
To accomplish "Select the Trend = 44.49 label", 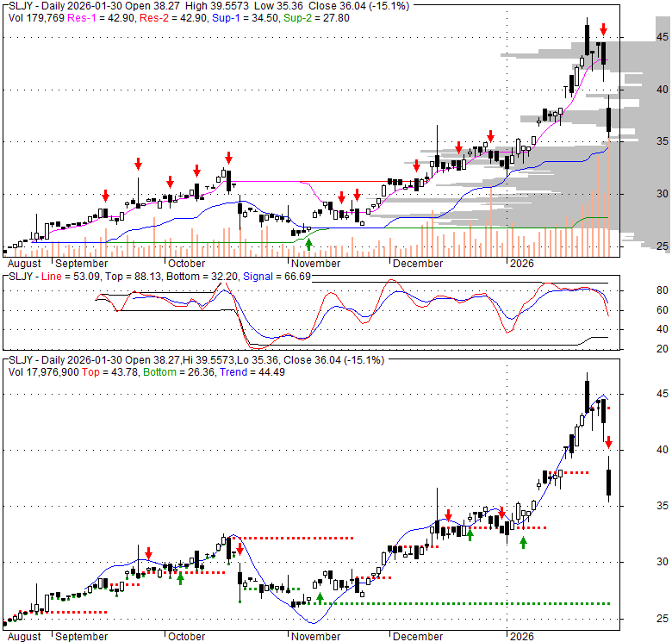I will click(x=252, y=372).
